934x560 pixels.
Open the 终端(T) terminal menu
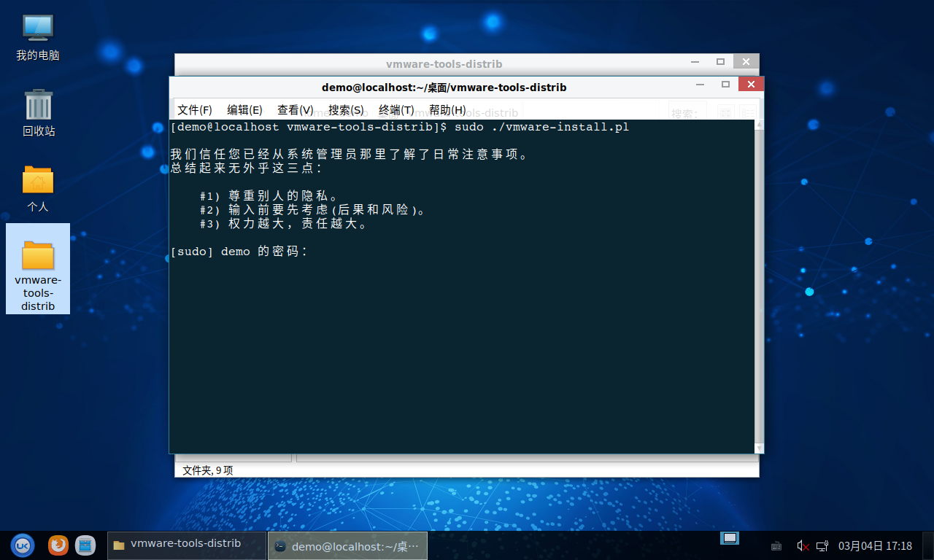pyautogui.click(x=396, y=110)
